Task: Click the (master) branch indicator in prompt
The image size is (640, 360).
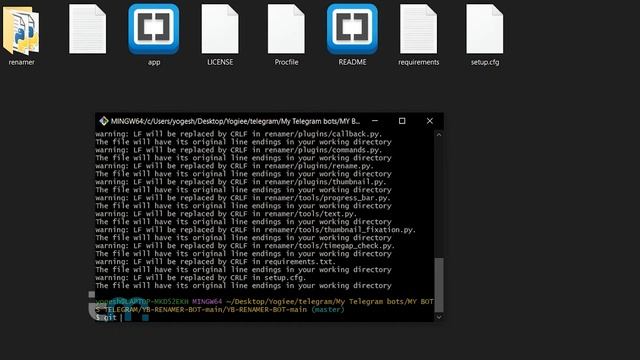Action: point(328,309)
